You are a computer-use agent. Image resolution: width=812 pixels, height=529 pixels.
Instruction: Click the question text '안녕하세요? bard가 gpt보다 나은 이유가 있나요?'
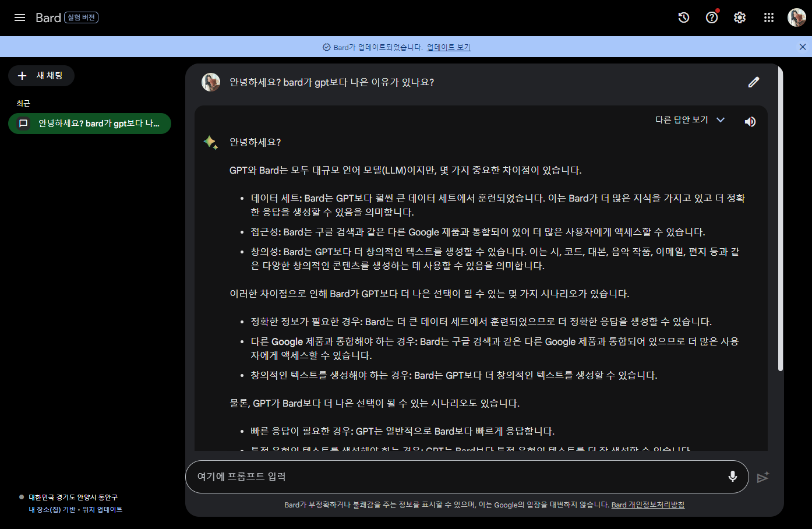click(332, 82)
